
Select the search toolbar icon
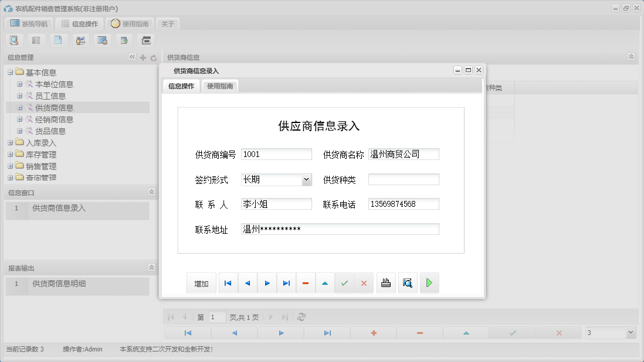tap(14, 40)
